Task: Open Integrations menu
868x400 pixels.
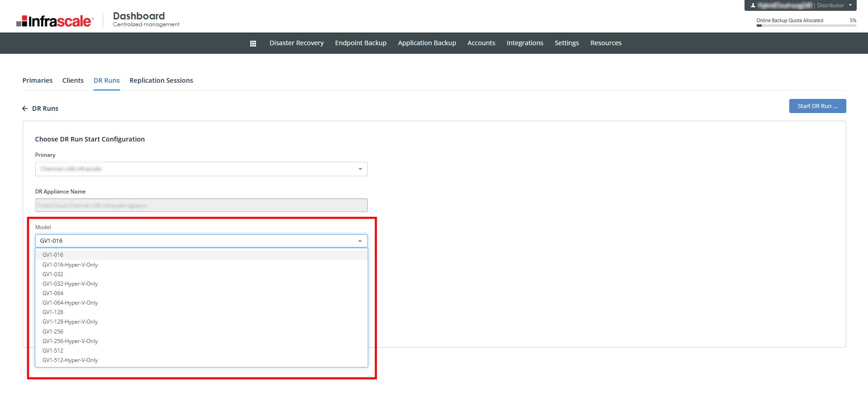Action: (525, 43)
